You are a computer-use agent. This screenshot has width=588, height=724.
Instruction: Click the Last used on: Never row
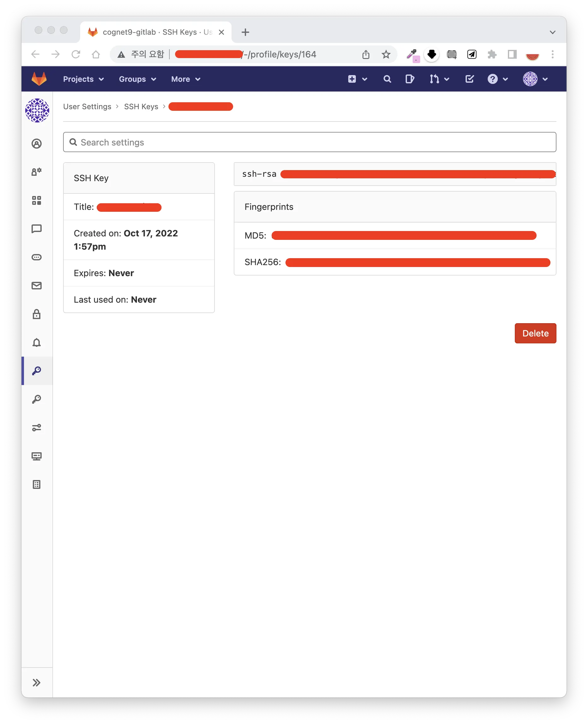click(138, 299)
